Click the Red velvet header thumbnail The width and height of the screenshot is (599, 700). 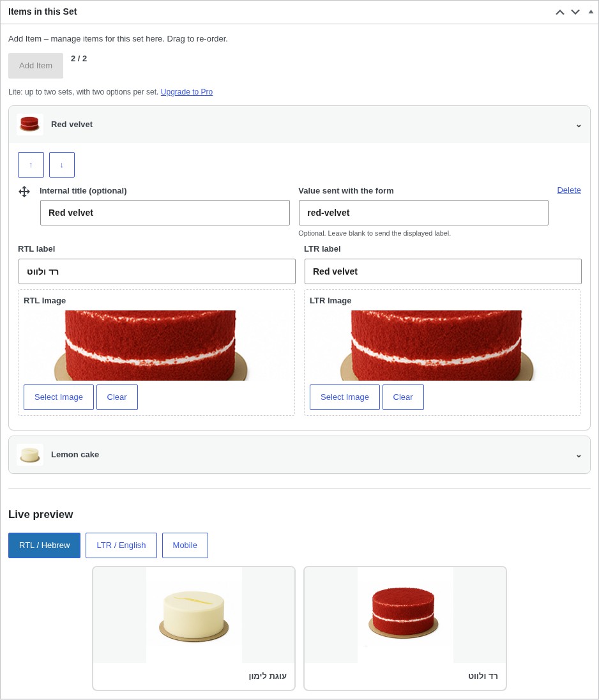[x=30, y=124]
